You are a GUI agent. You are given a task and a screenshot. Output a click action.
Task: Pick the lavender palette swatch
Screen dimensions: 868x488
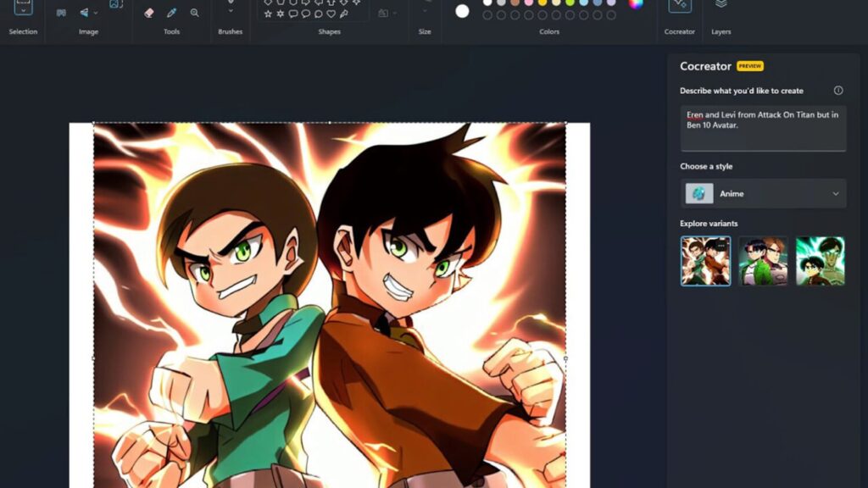point(611,3)
